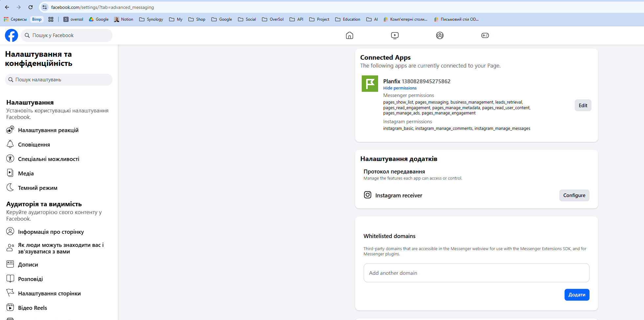
Task: Click the moon icon for Темний режим
Action: (x=10, y=188)
